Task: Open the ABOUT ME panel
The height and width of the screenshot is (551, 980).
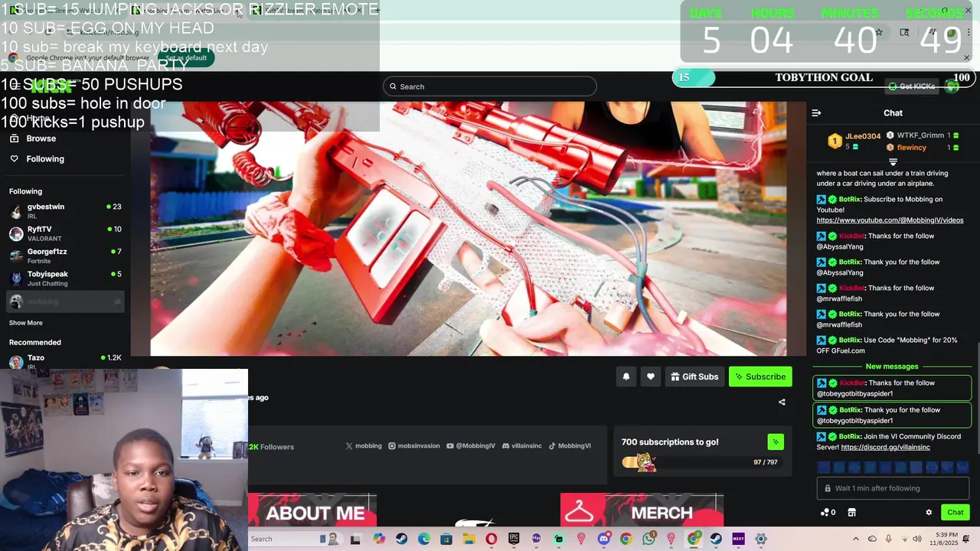Action: coord(312,511)
